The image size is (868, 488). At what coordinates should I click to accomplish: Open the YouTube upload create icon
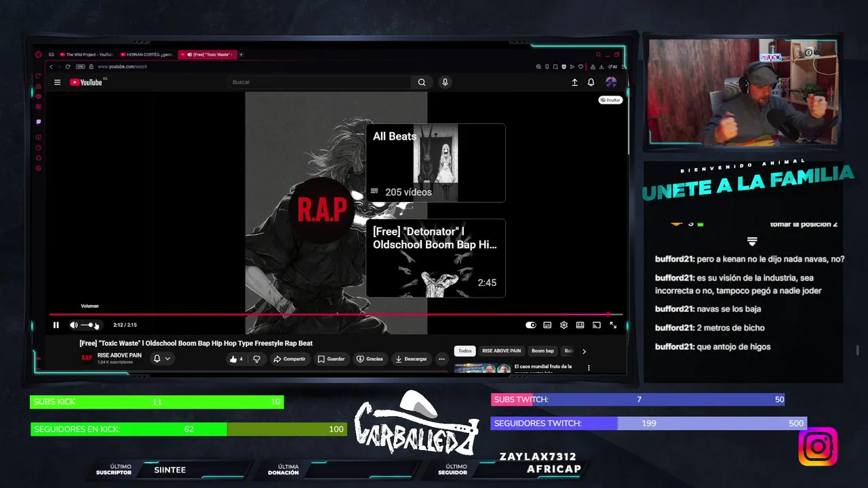(574, 82)
